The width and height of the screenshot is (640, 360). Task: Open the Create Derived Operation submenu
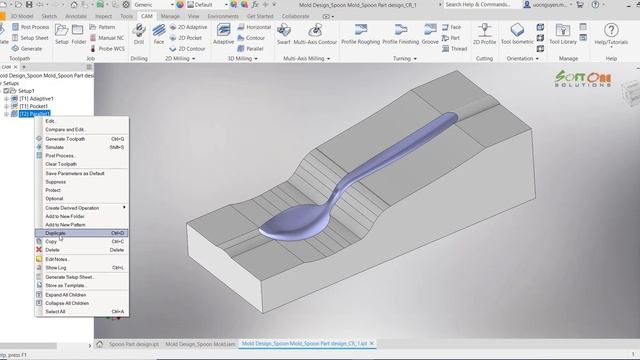pos(82,208)
